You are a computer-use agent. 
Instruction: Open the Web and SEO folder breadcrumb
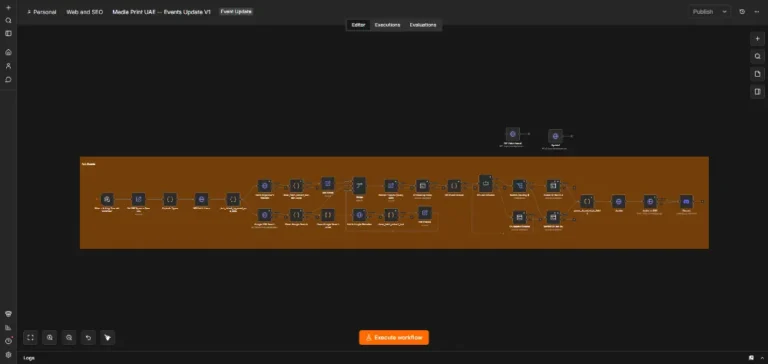[85, 12]
